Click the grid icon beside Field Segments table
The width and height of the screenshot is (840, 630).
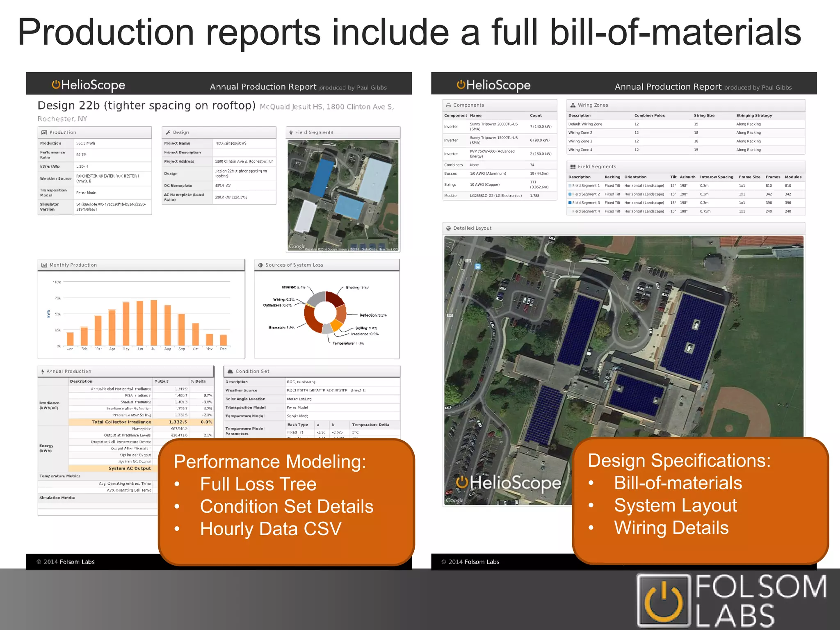(573, 167)
